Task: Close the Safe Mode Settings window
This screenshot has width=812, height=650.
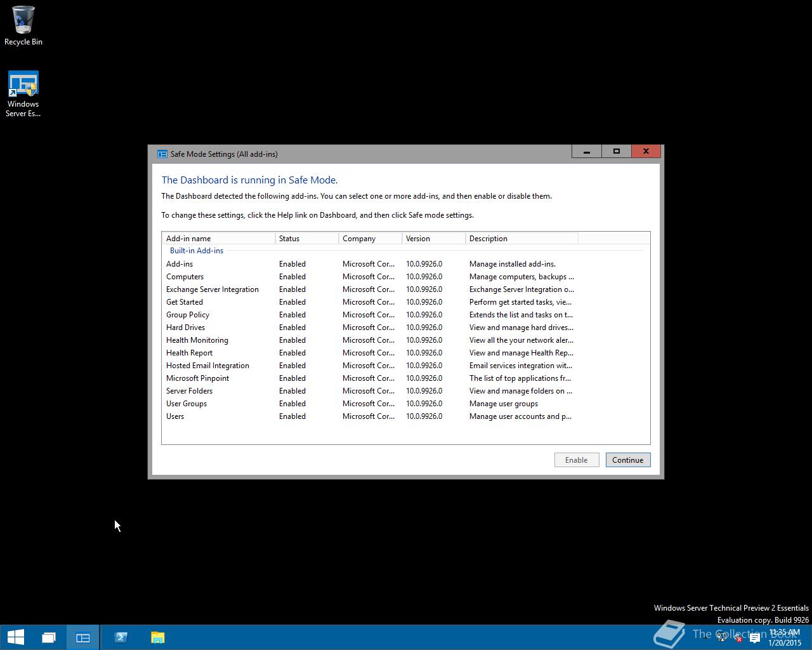Action: pos(646,151)
